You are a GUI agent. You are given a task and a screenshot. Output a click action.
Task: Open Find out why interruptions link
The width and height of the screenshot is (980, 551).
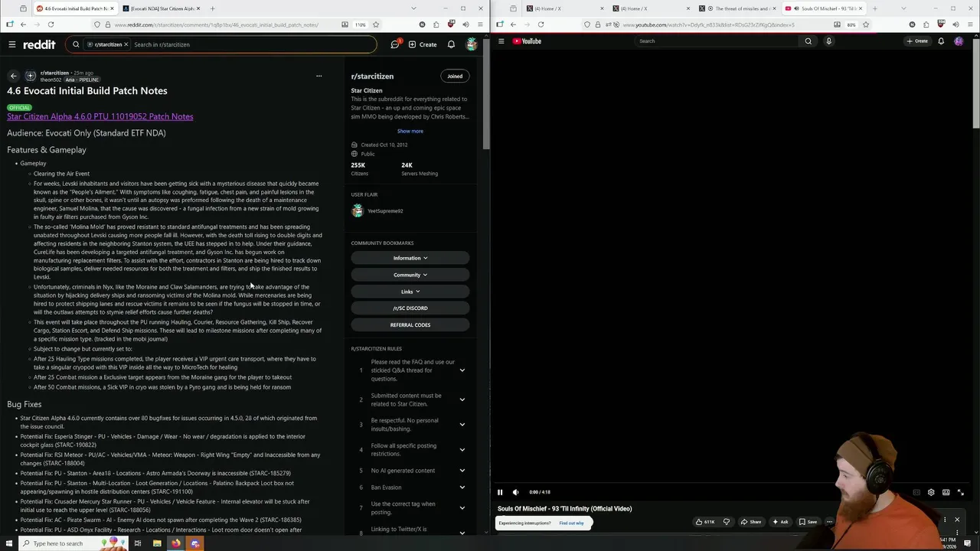[x=571, y=523]
